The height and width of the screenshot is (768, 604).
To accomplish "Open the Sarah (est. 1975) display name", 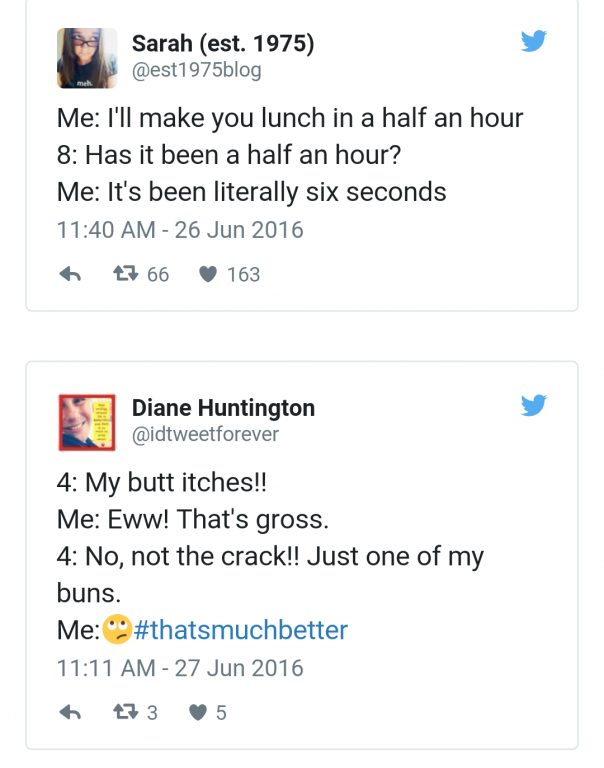I will click(223, 44).
